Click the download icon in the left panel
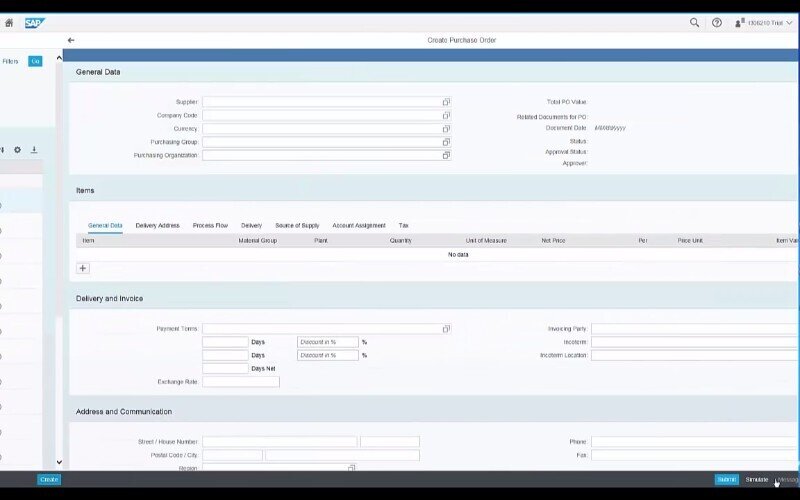Viewport: 800px width, 500px height. 34,150
